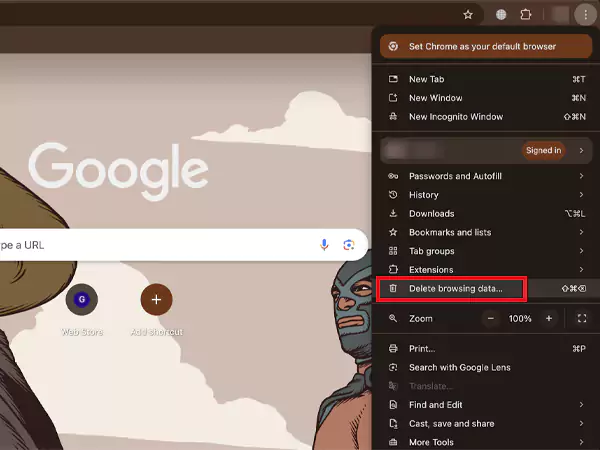600x450 pixels.
Task: Select Search with Google Lens
Action: click(486, 367)
